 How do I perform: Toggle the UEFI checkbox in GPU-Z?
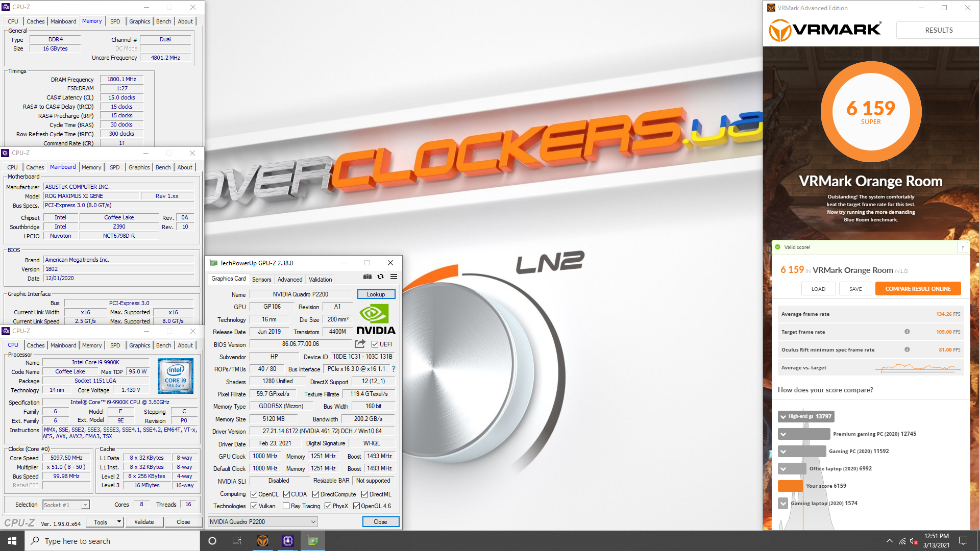click(375, 344)
